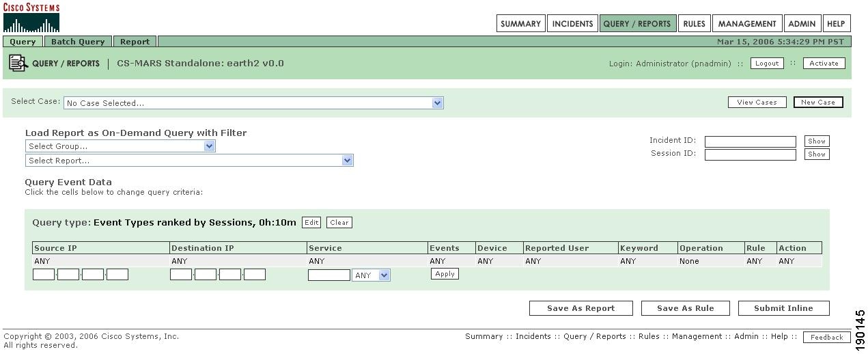Viewport: 868px width, 354px height.
Task: Expand the Select Case dropdown
Action: click(x=253, y=103)
